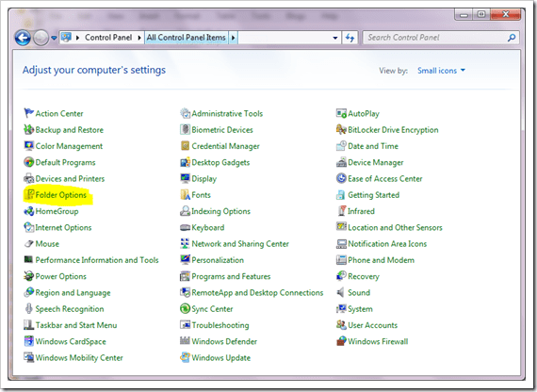Expand the arrow after All Control Panel Items
The width and height of the screenshot is (537, 392).
point(234,38)
